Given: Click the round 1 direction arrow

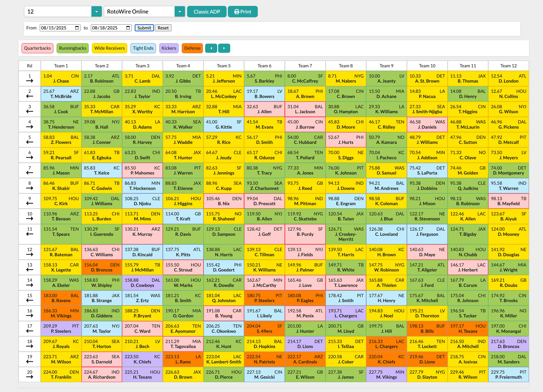Looking at the screenshot, I should (29, 81).
